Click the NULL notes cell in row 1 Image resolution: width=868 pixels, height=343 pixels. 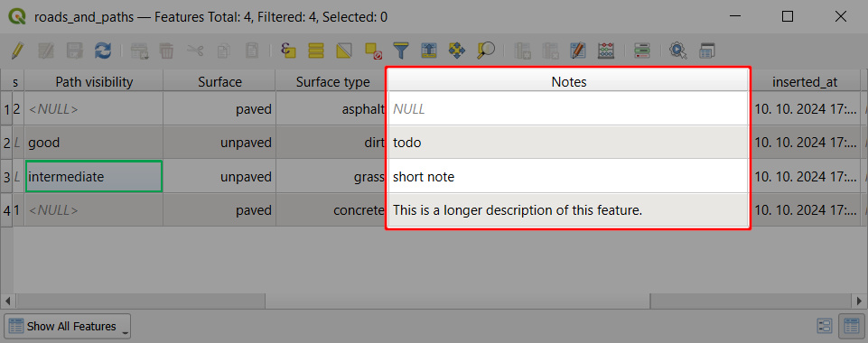[x=568, y=109]
